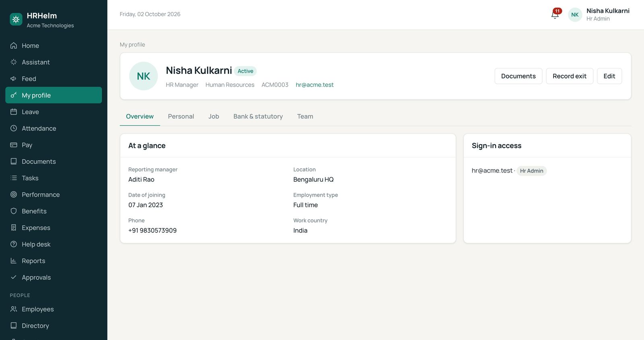
Task: Click the Documents button in profile header
Action: 518,76
